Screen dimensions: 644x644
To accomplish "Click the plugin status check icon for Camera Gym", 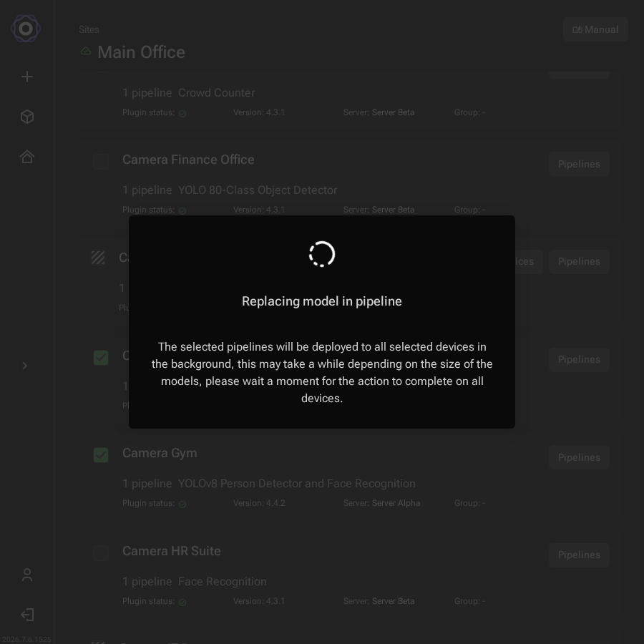I will [182, 504].
